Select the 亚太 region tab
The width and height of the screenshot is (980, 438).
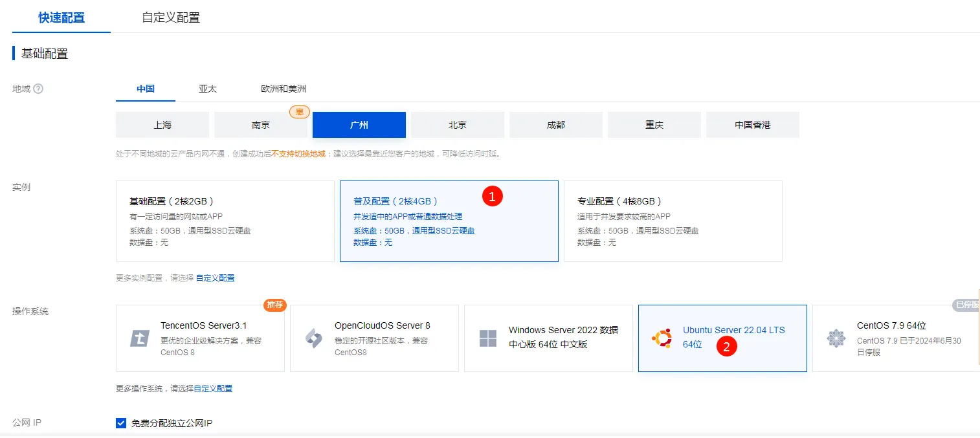click(x=208, y=89)
